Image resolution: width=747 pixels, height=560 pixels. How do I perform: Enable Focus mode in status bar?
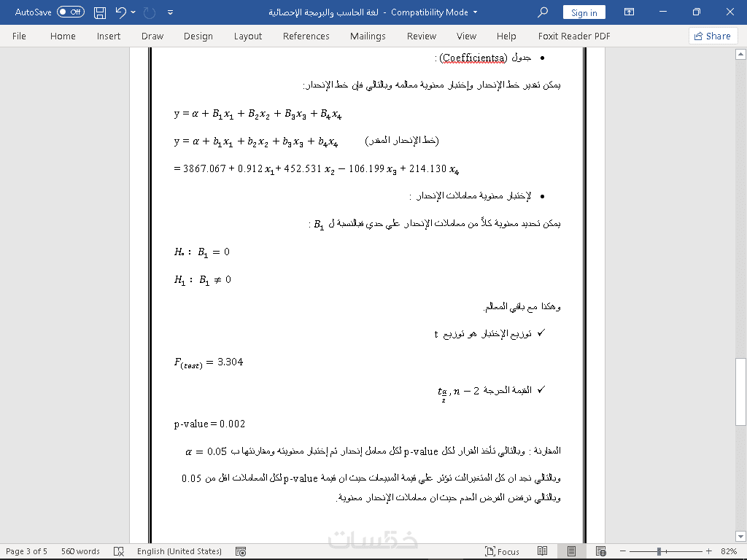(x=502, y=551)
